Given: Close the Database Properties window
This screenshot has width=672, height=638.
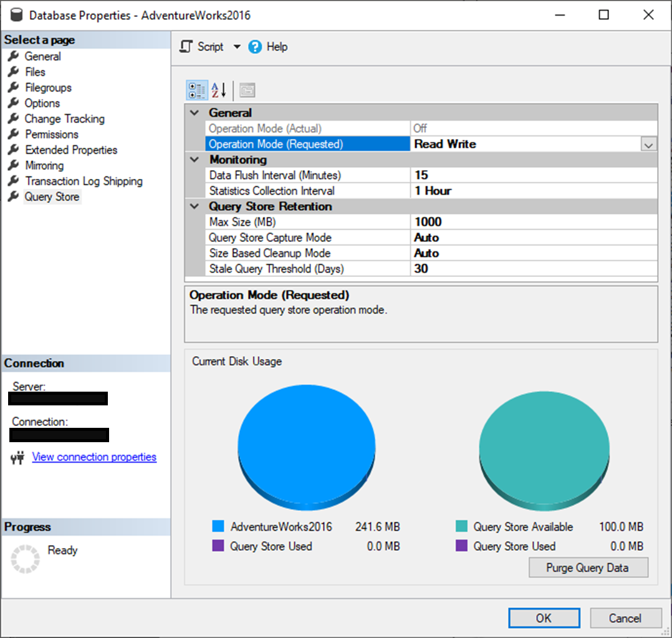Looking at the screenshot, I should (648, 15).
